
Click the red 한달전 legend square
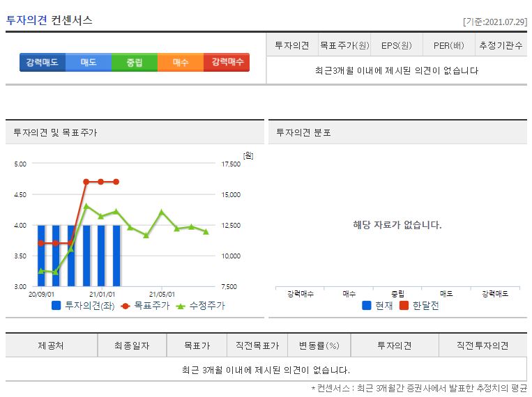pyautogui.click(x=404, y=306)
